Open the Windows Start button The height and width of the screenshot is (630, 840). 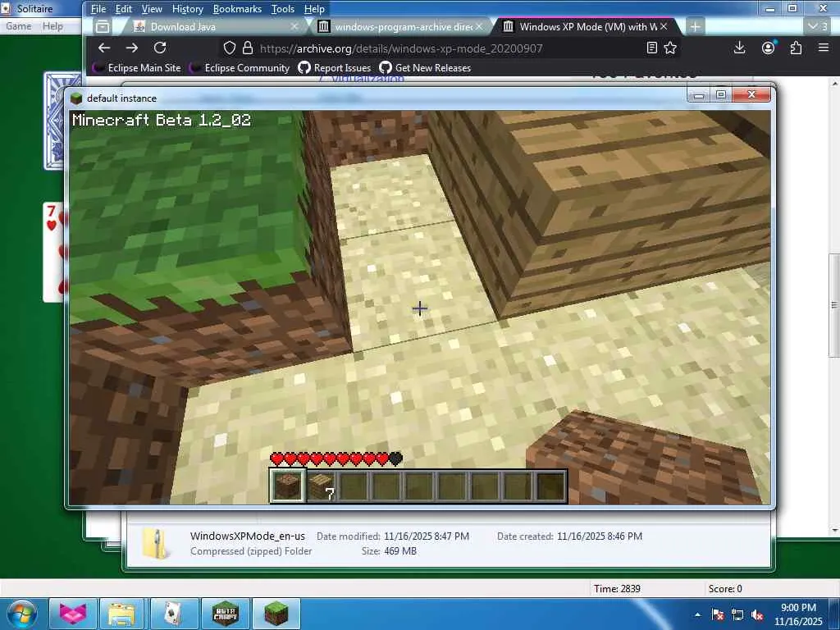22,614
